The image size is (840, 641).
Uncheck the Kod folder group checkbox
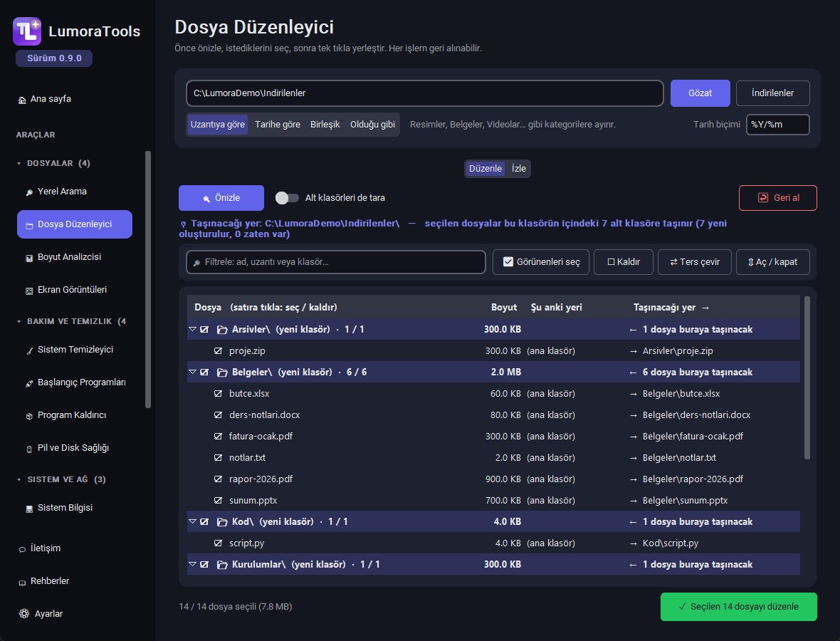click(204, 521)
